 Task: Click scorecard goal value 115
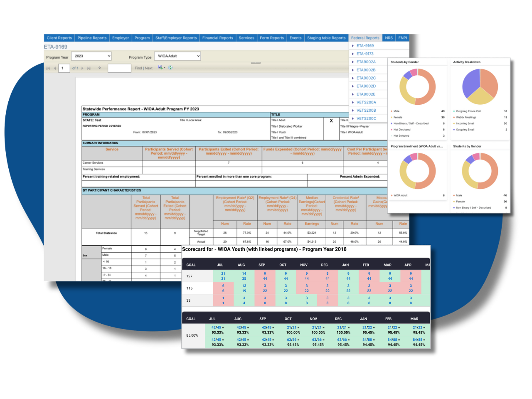(190, 288)
